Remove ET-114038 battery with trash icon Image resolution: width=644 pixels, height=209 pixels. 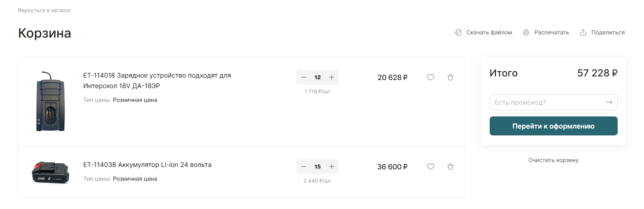coord(450,167)
